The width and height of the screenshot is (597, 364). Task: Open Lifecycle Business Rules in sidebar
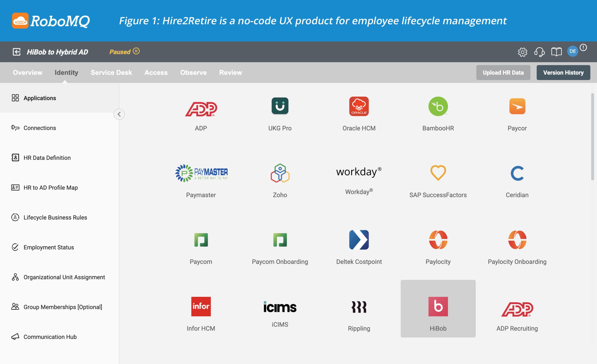pos(55,217)
